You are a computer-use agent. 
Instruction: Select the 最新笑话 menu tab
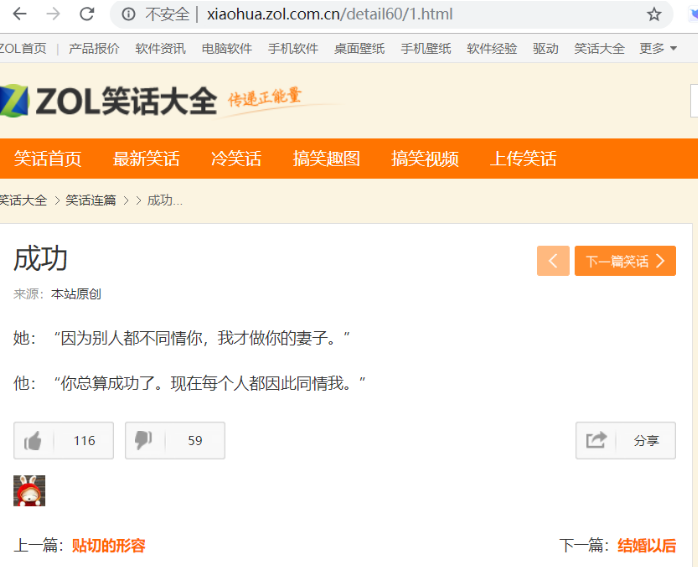[146, 158]
